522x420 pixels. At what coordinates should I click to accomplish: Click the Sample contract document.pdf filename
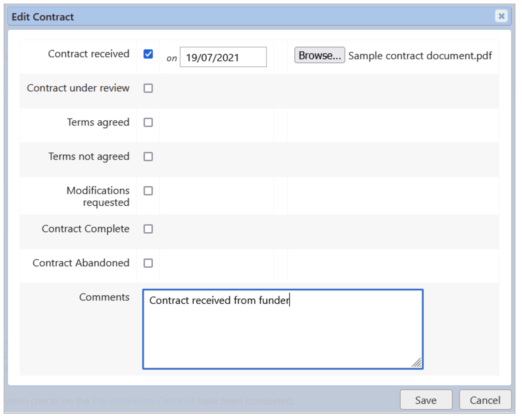tap(420, 56)
